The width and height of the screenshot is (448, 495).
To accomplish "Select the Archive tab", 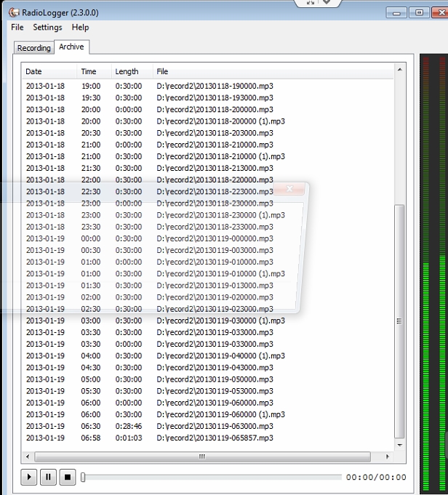I will click(71, 47).
